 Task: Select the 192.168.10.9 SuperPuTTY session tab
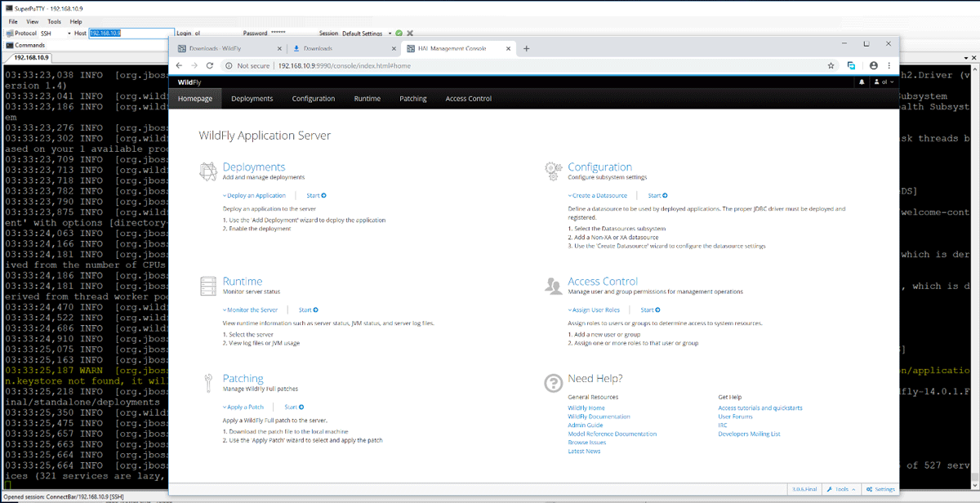[x=31, y=58]
